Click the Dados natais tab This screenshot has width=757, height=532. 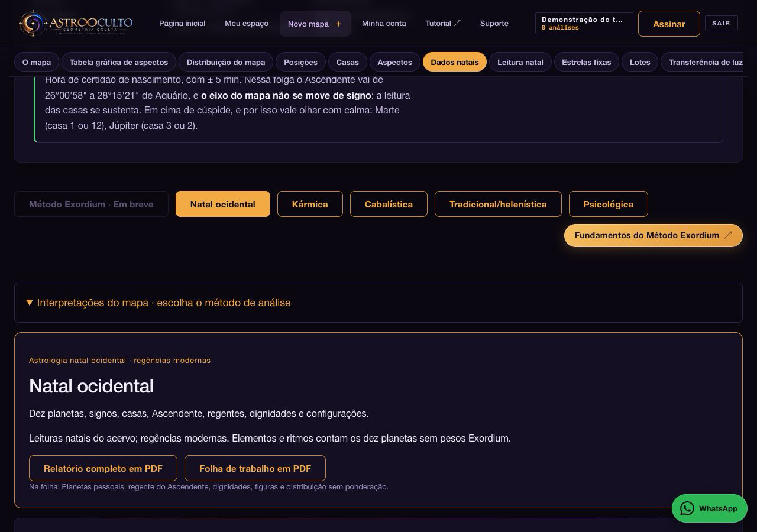(455, 62)
